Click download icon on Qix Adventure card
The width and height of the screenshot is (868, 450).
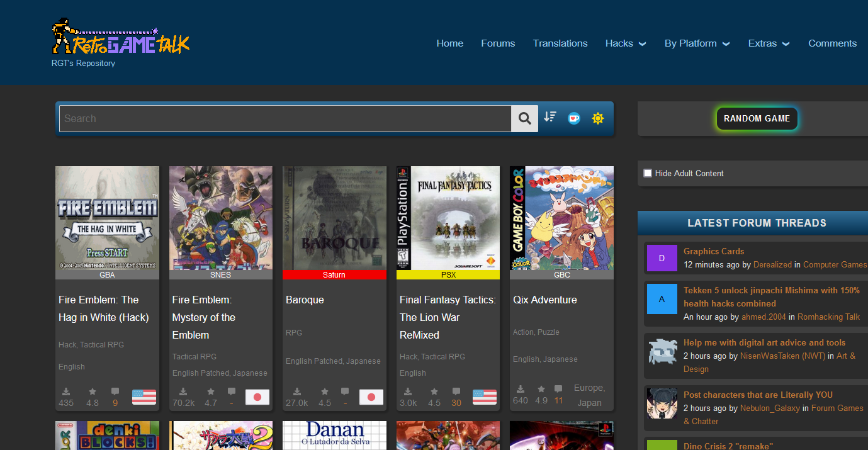tap(521, 389)
